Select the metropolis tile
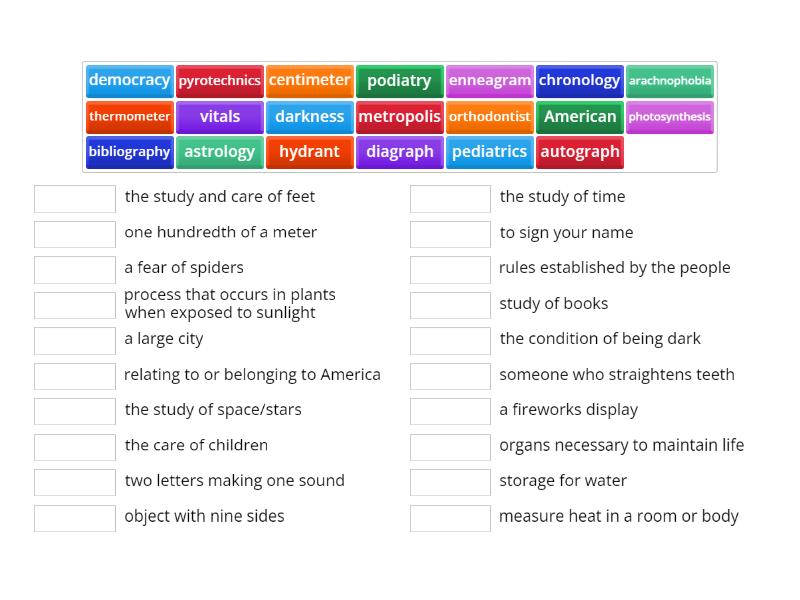800x600 pixels. tap(400, 117)
